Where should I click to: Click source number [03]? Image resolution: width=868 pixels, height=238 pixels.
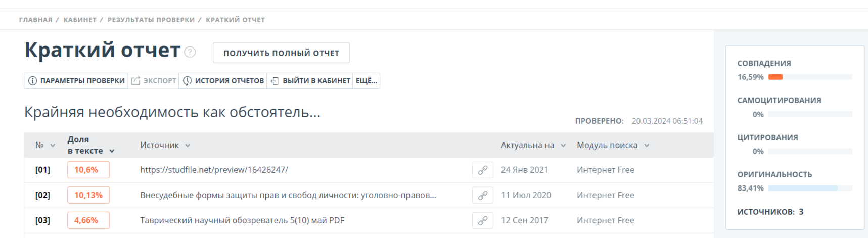[x=42, y=220]
